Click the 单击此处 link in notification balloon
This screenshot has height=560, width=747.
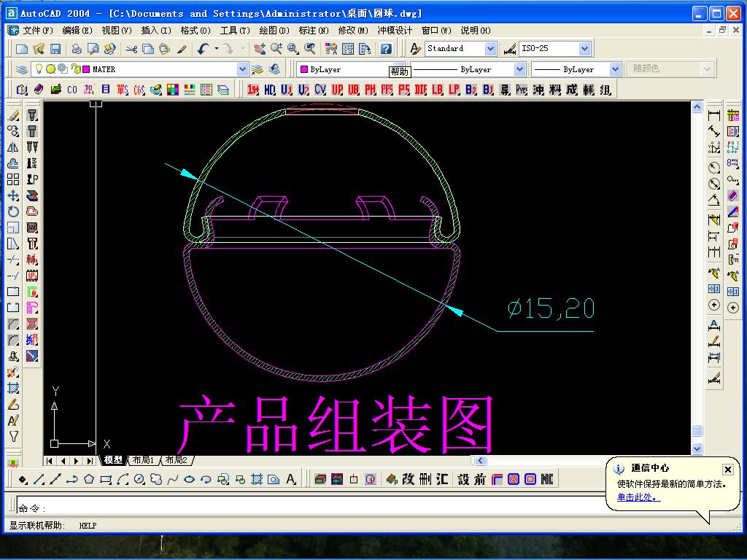coord(638,497)
